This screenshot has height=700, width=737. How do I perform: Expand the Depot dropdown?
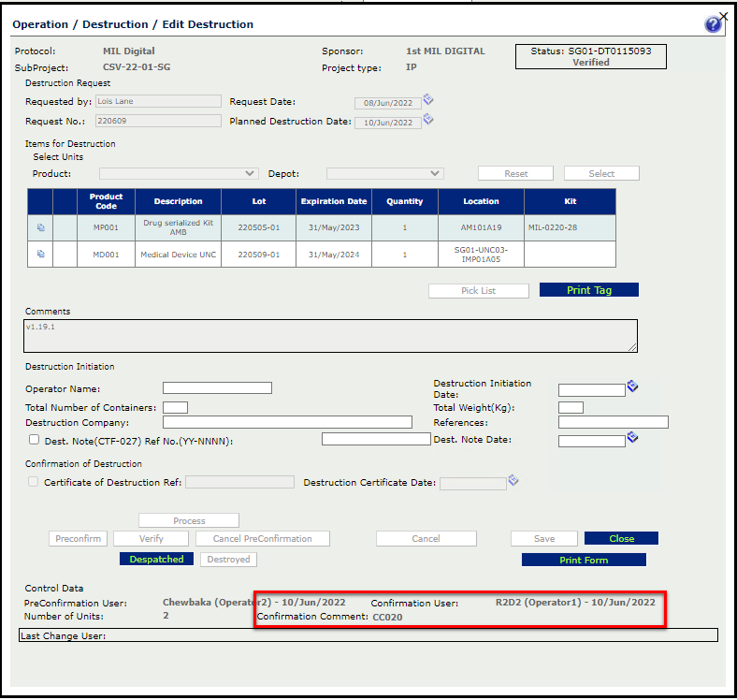[x=385, y=173]
